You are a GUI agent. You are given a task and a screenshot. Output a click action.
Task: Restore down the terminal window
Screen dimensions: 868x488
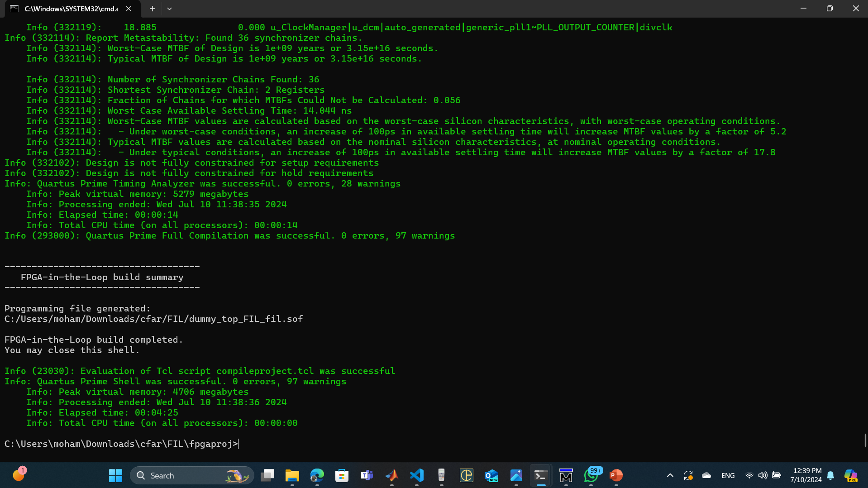pyautogui.click(x=830, y=9)
